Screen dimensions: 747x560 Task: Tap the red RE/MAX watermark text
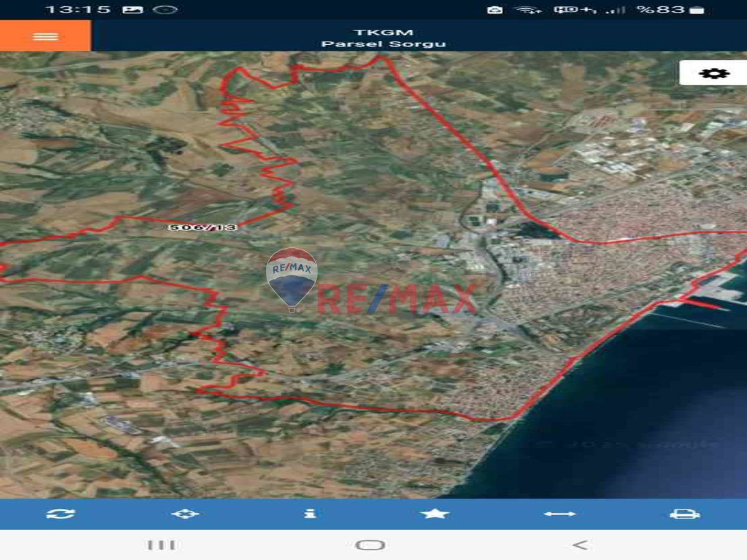(x=397, y=299)
